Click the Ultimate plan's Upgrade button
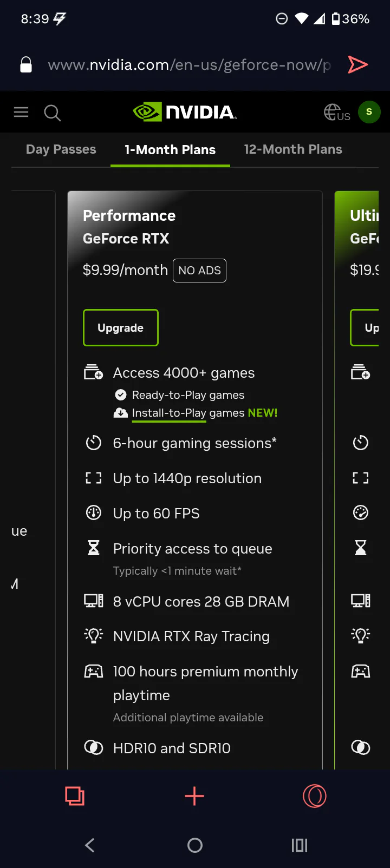 tap(366, 327)
